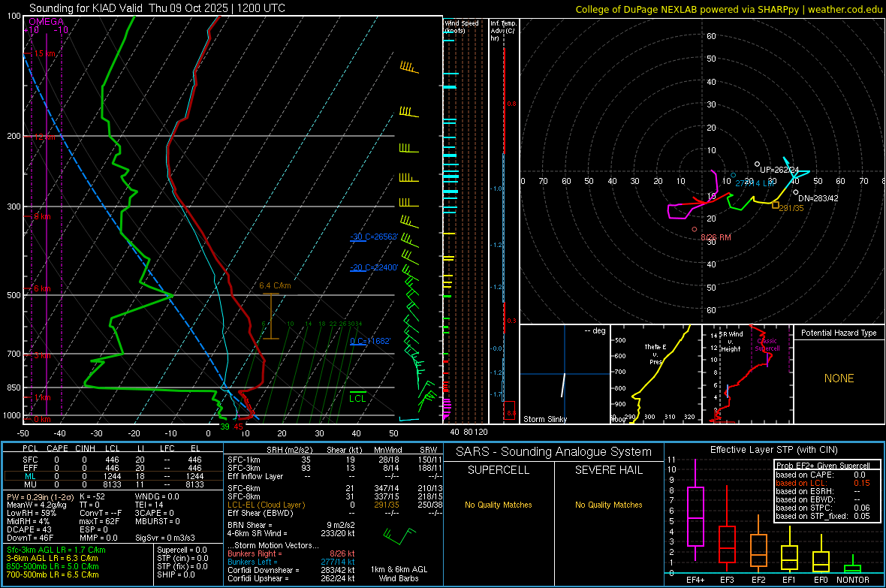Click the TEI = 14 value
Screen dimensions: 886x588
point(149,505)
